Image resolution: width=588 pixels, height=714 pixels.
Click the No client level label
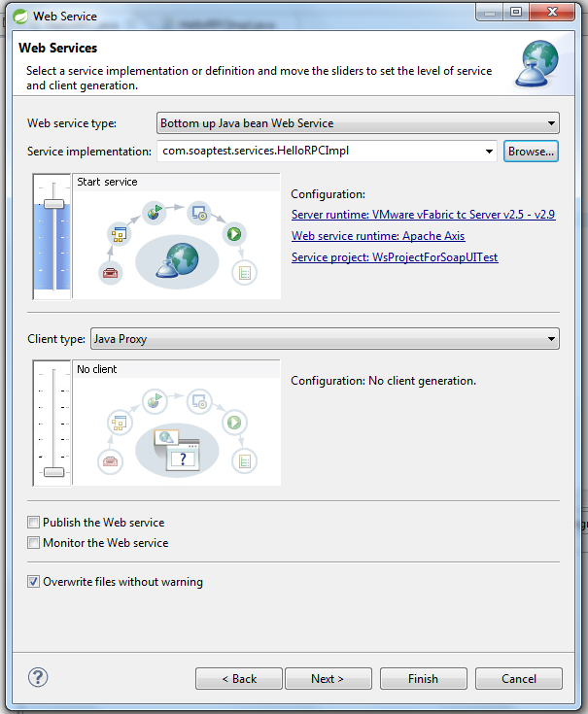pyautogui.click(x=97, y=369)
